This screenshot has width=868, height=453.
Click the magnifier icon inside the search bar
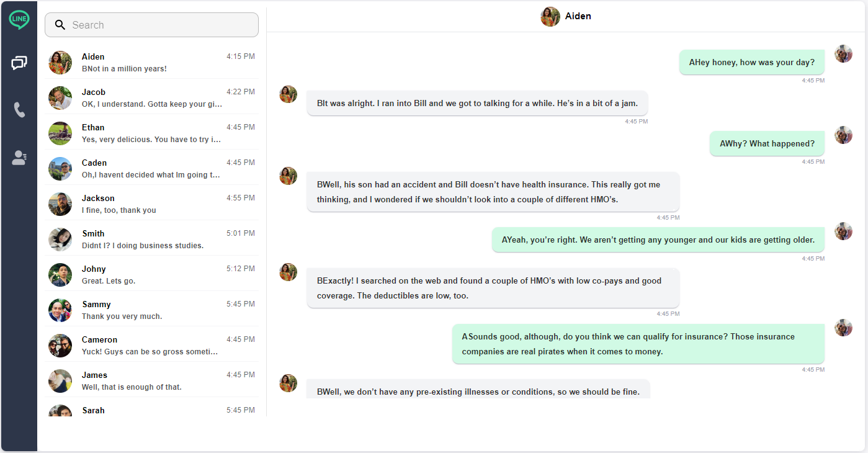60,25
